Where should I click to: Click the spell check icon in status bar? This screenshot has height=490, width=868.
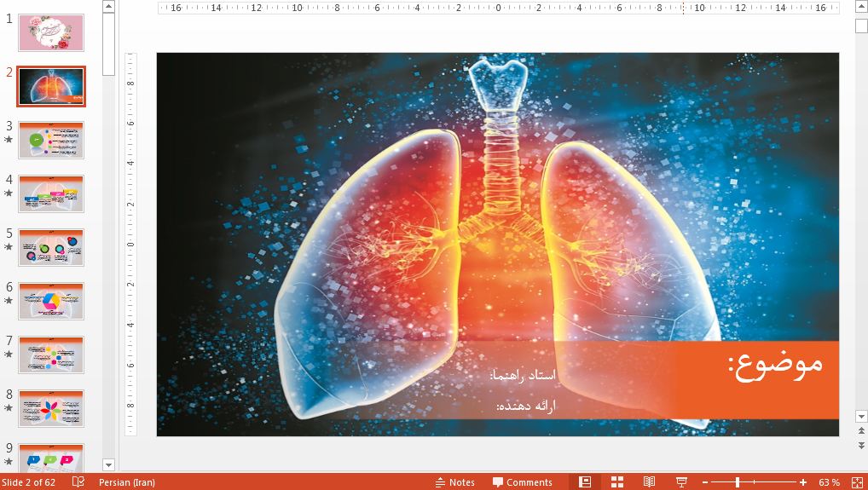pyautogui.click(x=78, y=482)
